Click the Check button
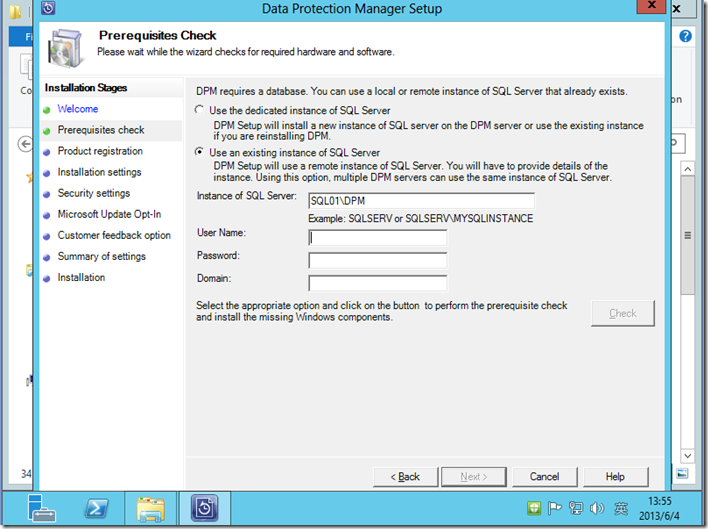 coord(623,313)
